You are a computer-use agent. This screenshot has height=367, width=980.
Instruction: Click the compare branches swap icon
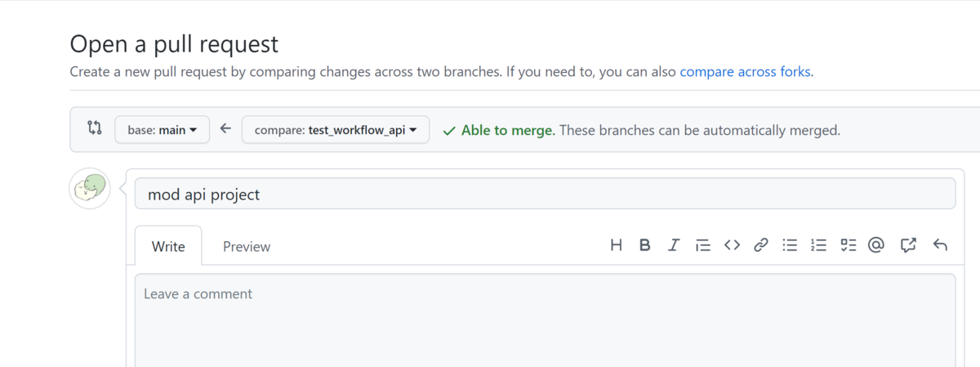coord(94,128)
